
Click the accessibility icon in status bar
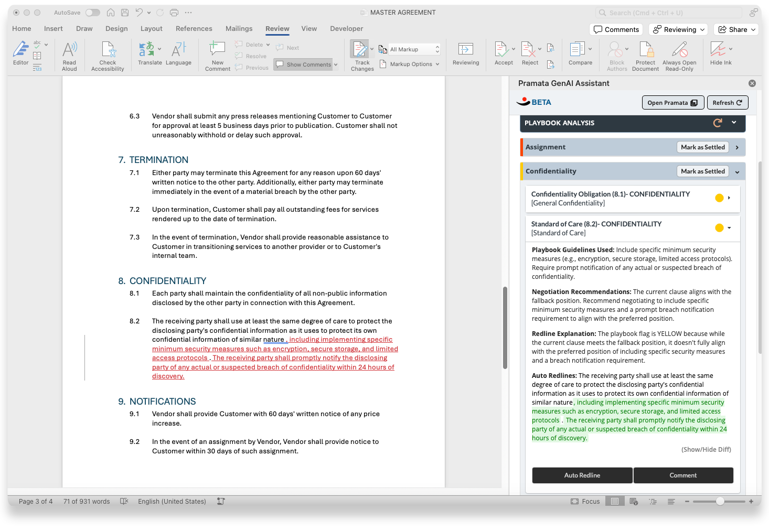(221, 502)
